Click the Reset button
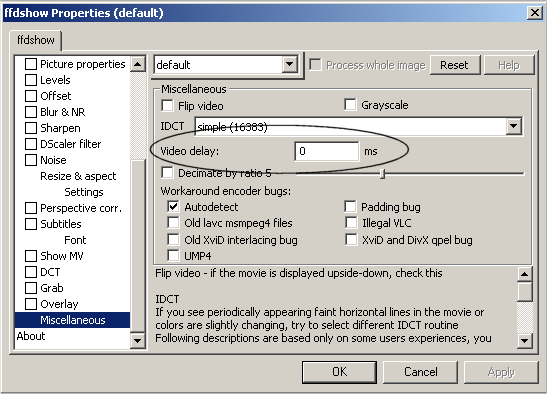Image resolution: width=547 pixels, height=394 pixels. (x=455, y=65)
